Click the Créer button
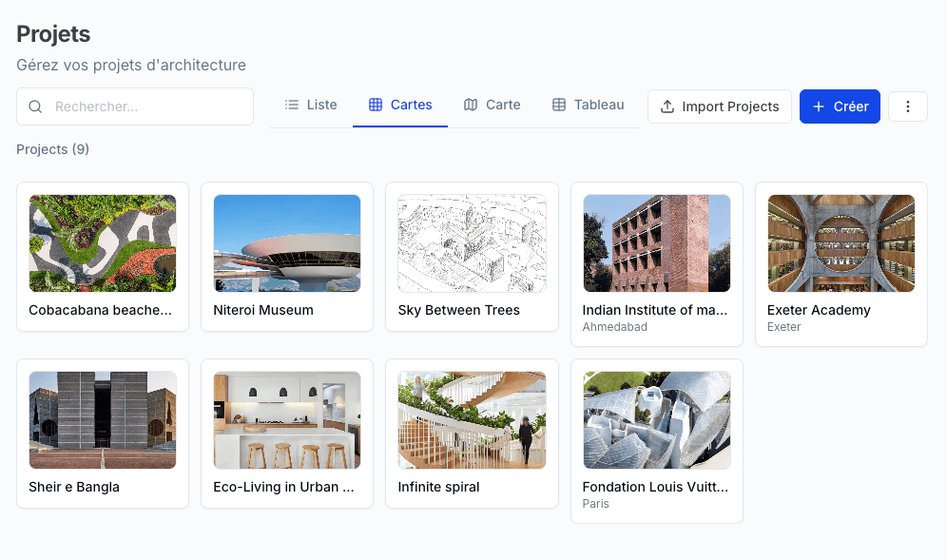Image resolution: width=947 pixels, height=560 pixels. coord(840,106)
